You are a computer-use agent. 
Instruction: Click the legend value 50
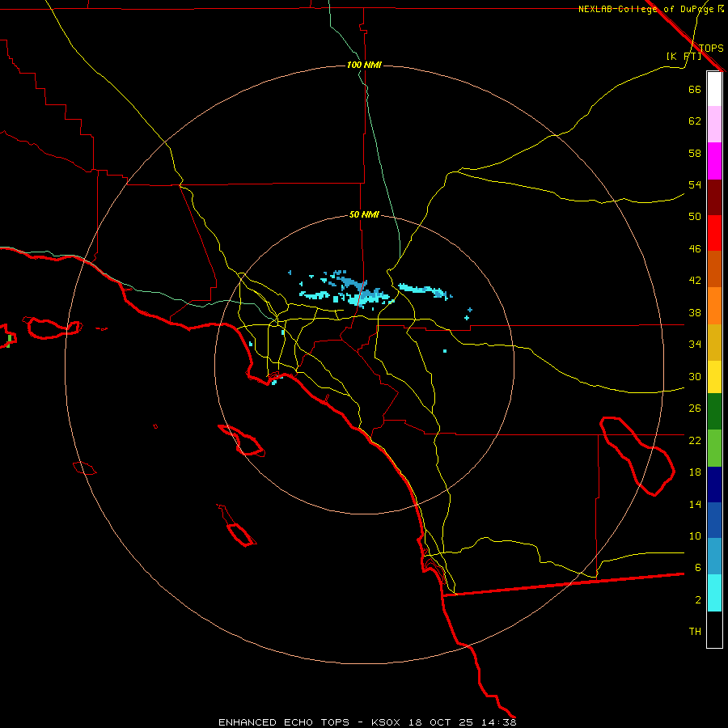point(695,216)
